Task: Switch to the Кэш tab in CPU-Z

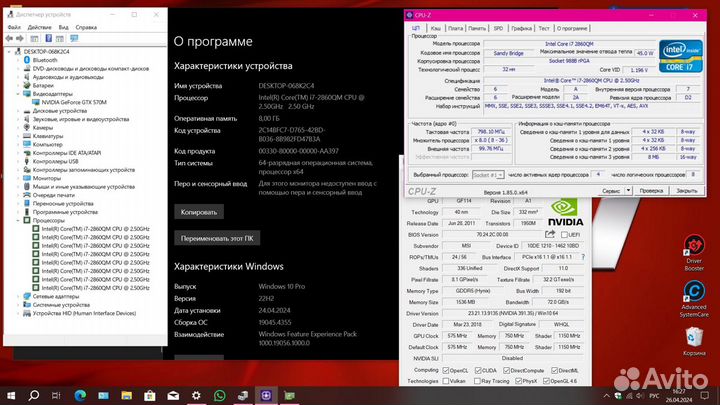Action: (x=435, y=28)
